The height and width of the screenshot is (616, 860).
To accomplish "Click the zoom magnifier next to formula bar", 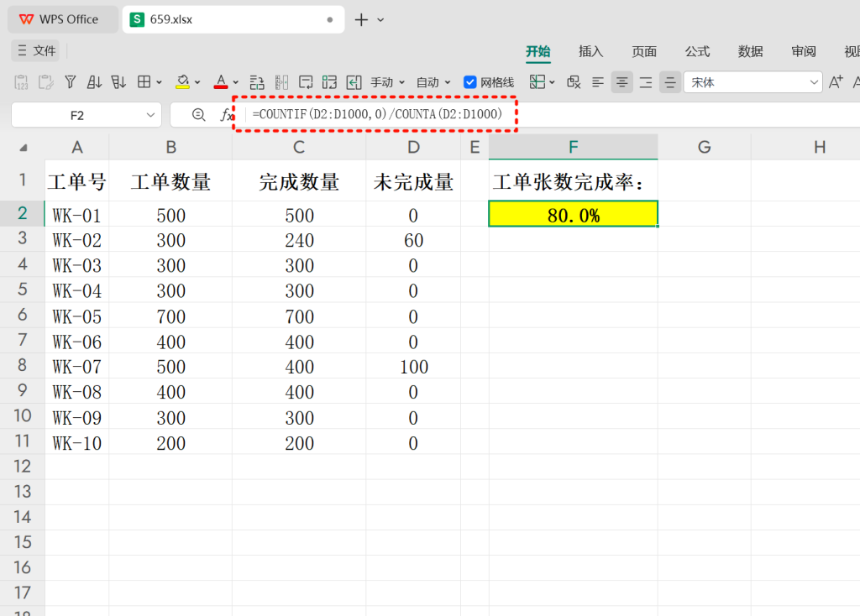I will pos(198,114).
